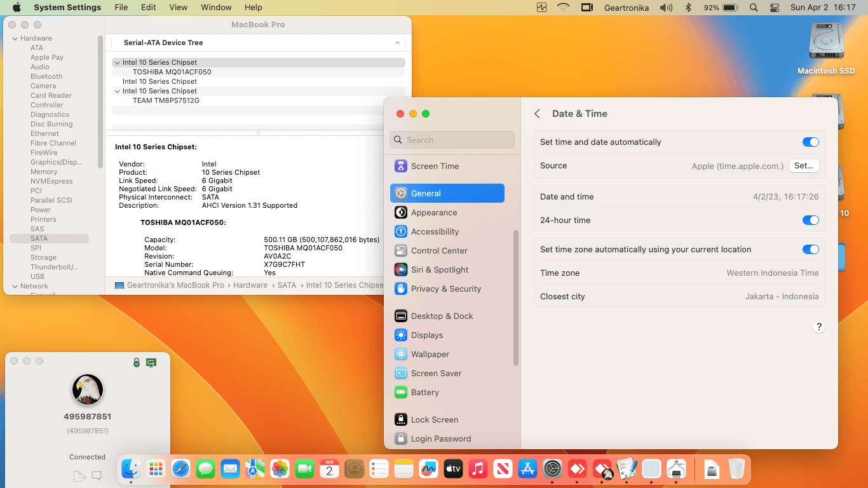Image resolution: width=868 pixels, height=488 pixels.
Task: Toggle automatic time zone using current location
Action: pos(810,250)
